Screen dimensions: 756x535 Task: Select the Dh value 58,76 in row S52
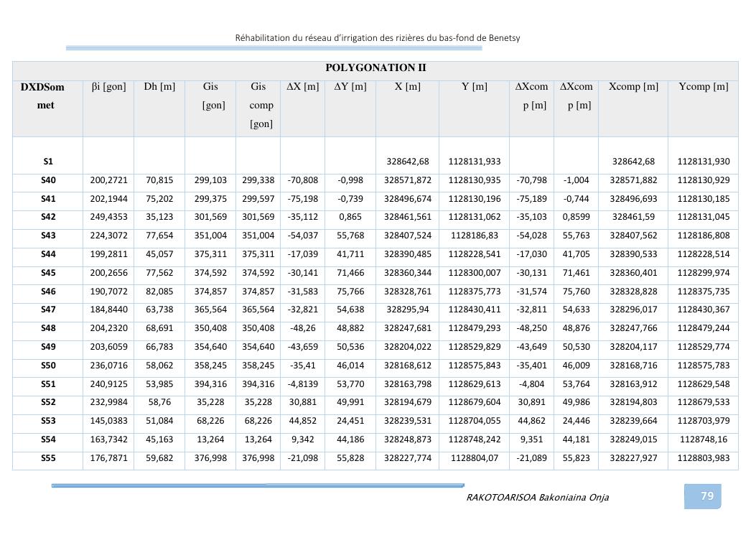point(159,402)
